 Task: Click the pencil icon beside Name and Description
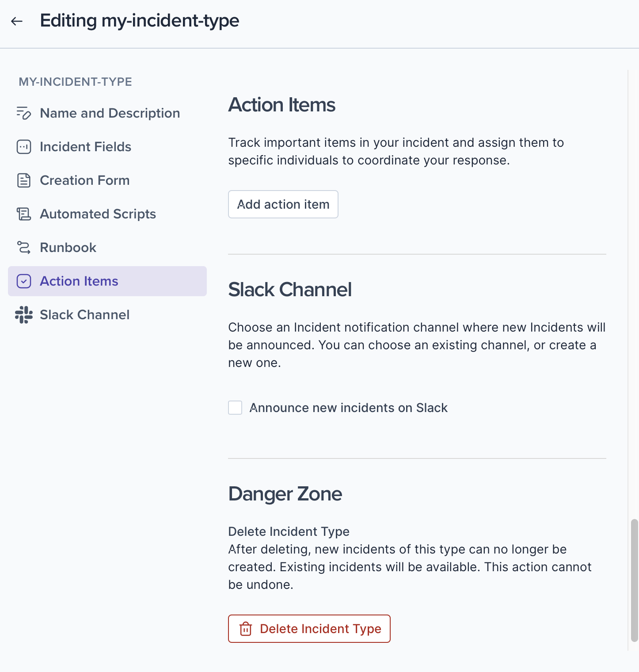pyautogui.click(x=24, y=113)
